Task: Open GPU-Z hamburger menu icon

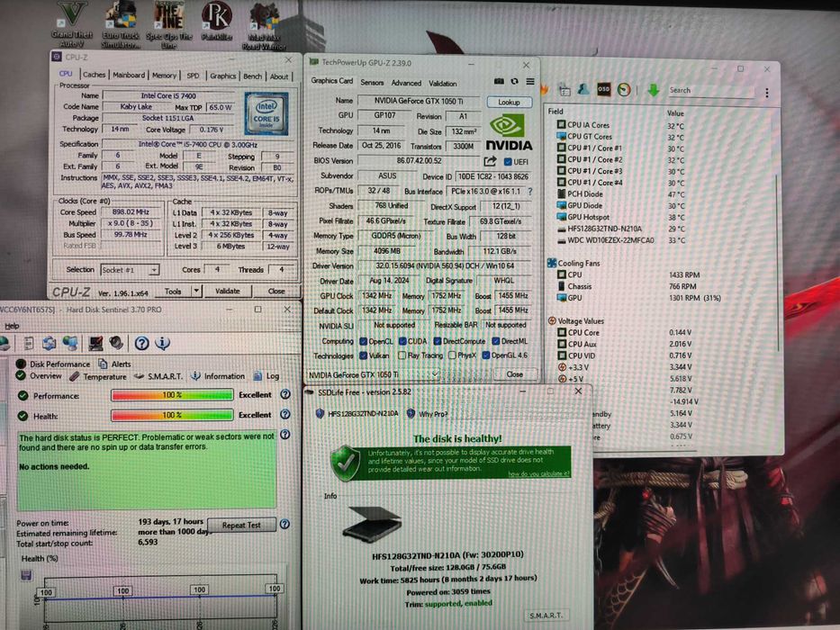Action: 529,81
